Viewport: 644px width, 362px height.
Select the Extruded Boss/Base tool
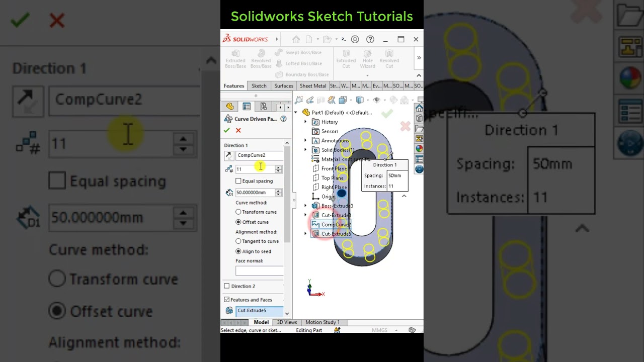pos(235,58)
